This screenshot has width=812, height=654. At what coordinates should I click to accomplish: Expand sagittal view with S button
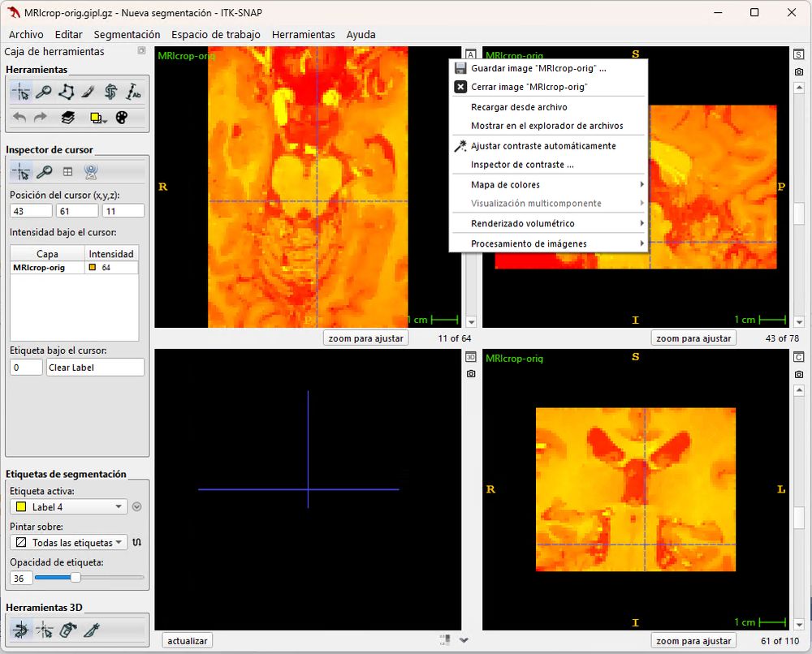798,54
